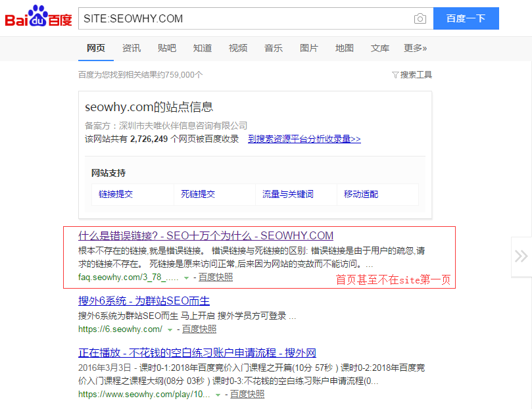Open the 知道 tab
This screenshot has width=532, height=409.
tap(203, 48)
